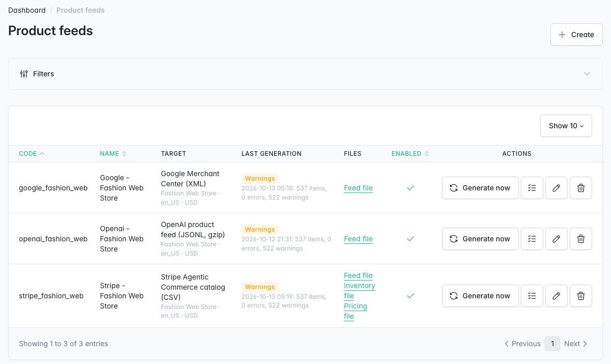Screen dimensions: 611x364
Task: Click enabled checkmark for google_fashion_web
Action: click(x=410, y=188)
